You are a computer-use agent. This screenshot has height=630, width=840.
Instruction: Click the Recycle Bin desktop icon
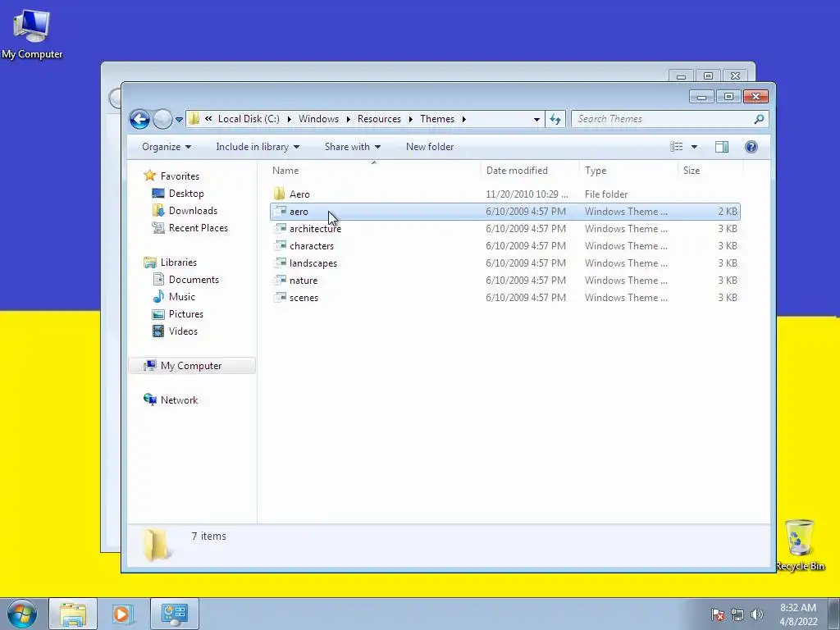pos(799,545)
